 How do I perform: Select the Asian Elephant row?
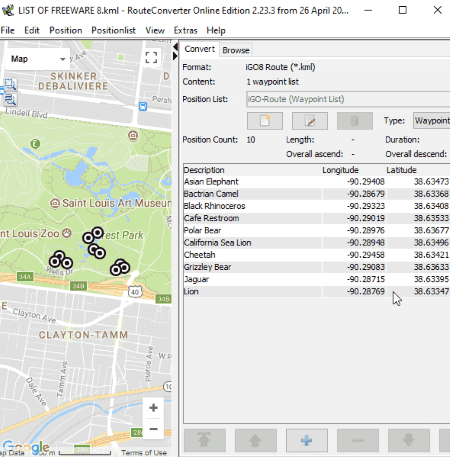tap(317, 182)
